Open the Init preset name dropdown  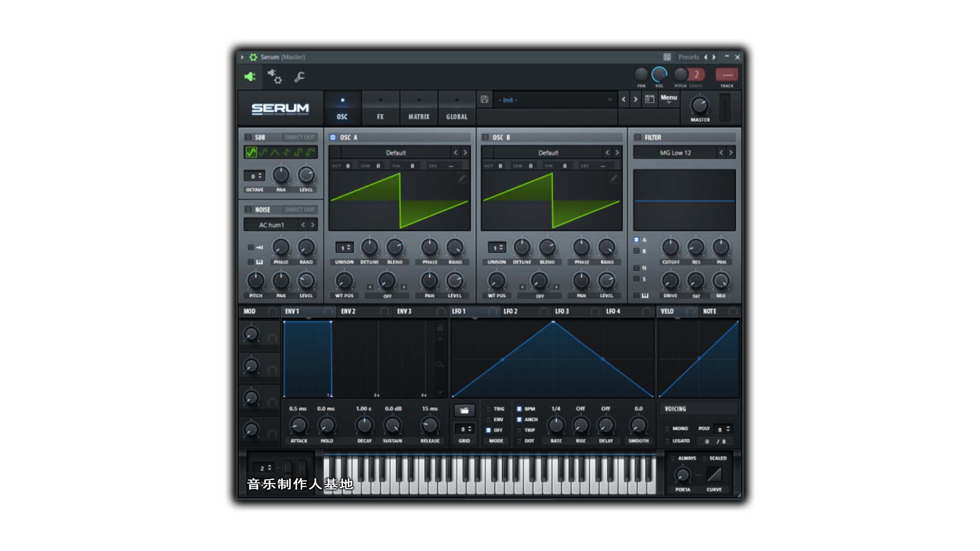[555, 100]
